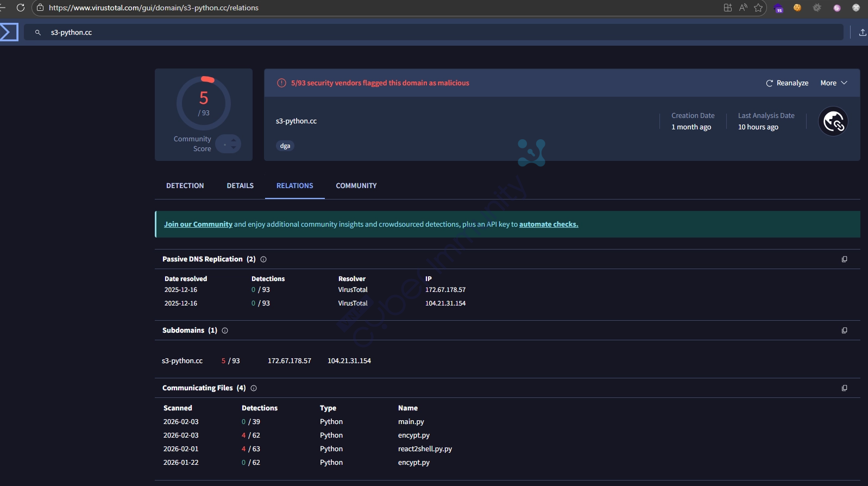Image resolution: width=868 pixels, height=486 pixels.
Task: Downvote the community score arrow
Action: click(x=234, y=147)
